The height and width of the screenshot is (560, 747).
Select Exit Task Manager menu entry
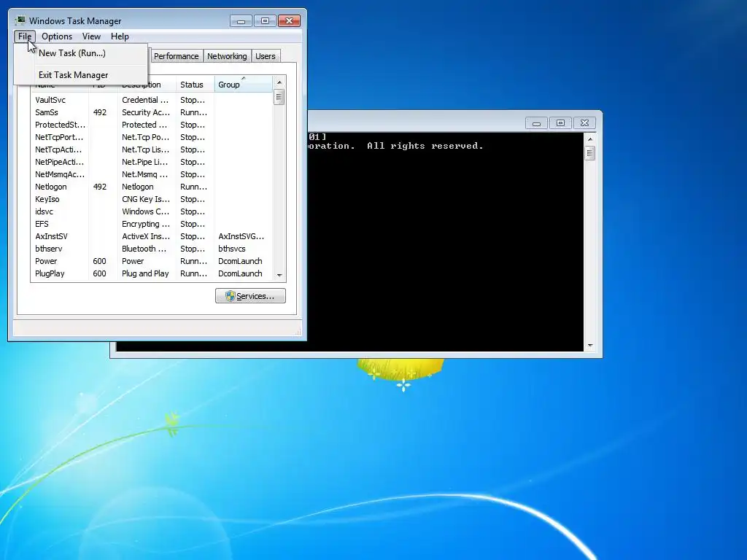click(74, 75)
